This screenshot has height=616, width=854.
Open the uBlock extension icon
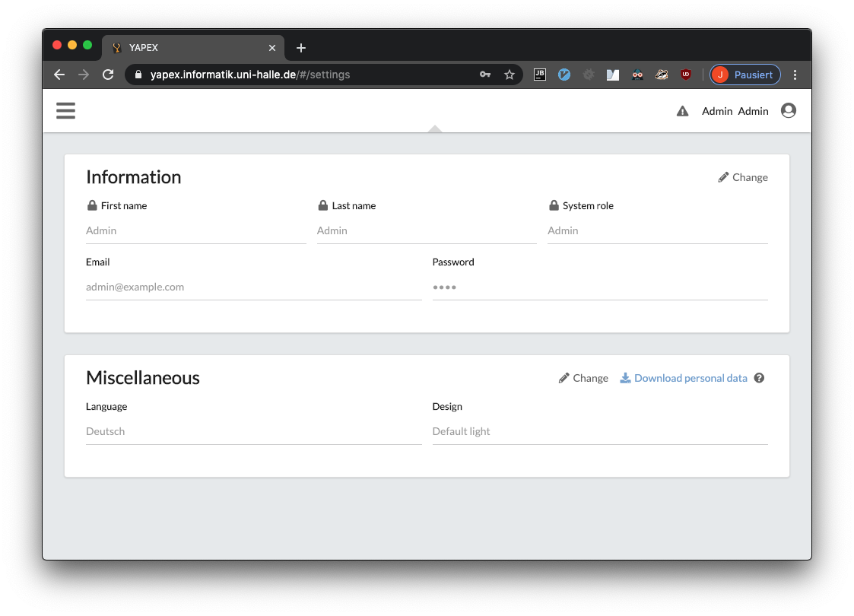click(x=686, y=75)
